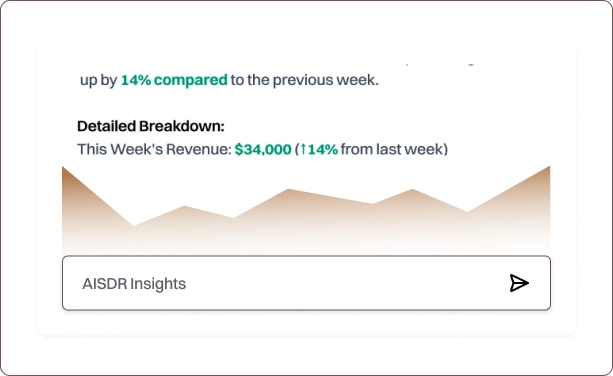Click the send paper-plane icon
The image size is (613, 376).
click(519, 283)
